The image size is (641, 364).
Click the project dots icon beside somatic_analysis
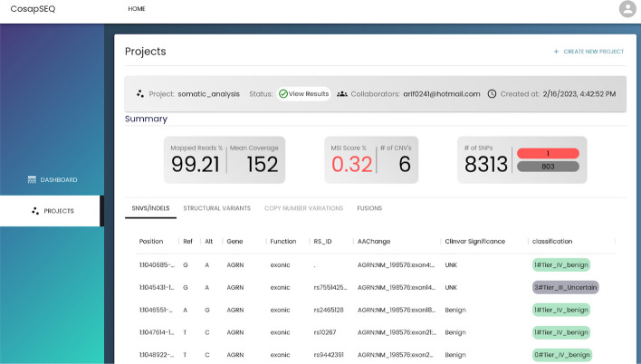tap(140, 93)
